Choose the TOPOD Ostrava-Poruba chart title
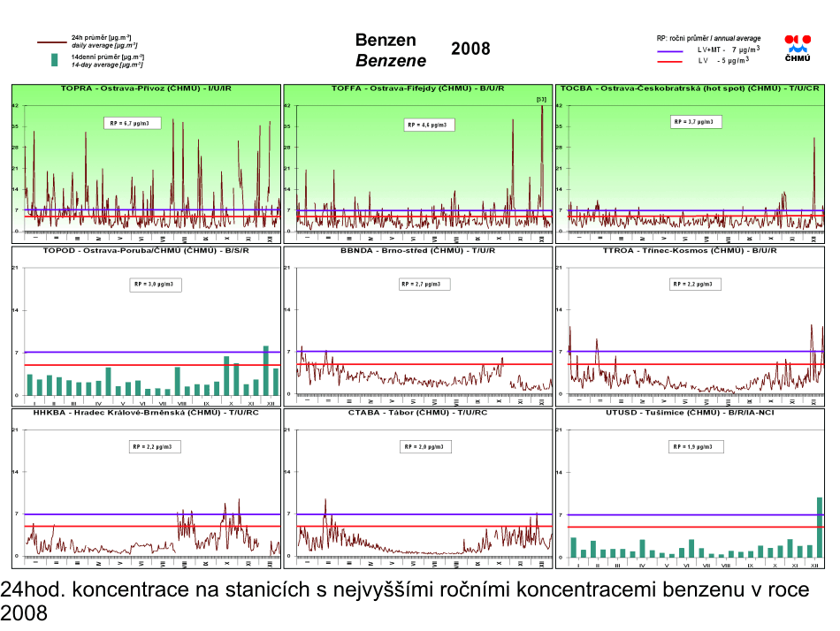The image size is (840, 631). click(x=146, y=251)
